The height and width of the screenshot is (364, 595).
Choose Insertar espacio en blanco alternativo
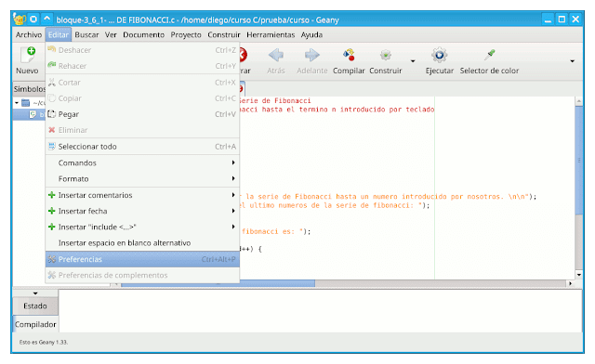click(x=142, y=242)
